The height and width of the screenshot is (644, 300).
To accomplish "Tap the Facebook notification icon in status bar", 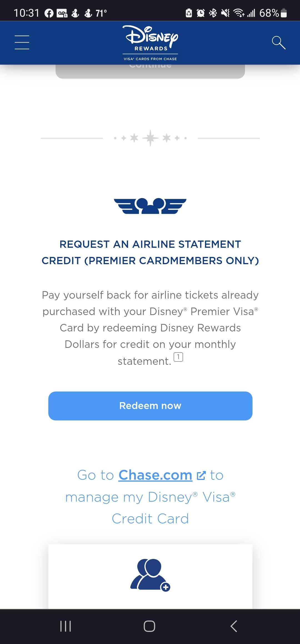I will pyautogui.click(x=49, y=13).
